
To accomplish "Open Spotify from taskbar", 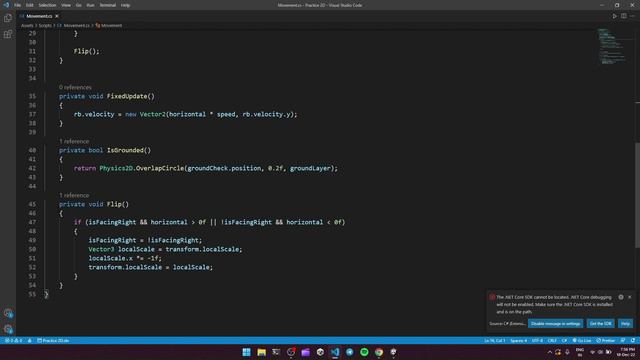I will coord(364,352).
